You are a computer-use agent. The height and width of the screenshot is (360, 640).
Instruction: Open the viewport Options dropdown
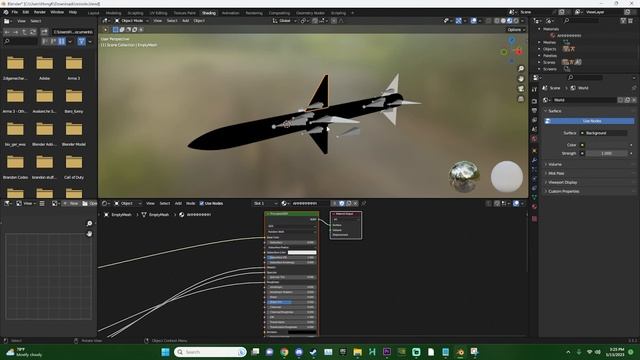516,30
